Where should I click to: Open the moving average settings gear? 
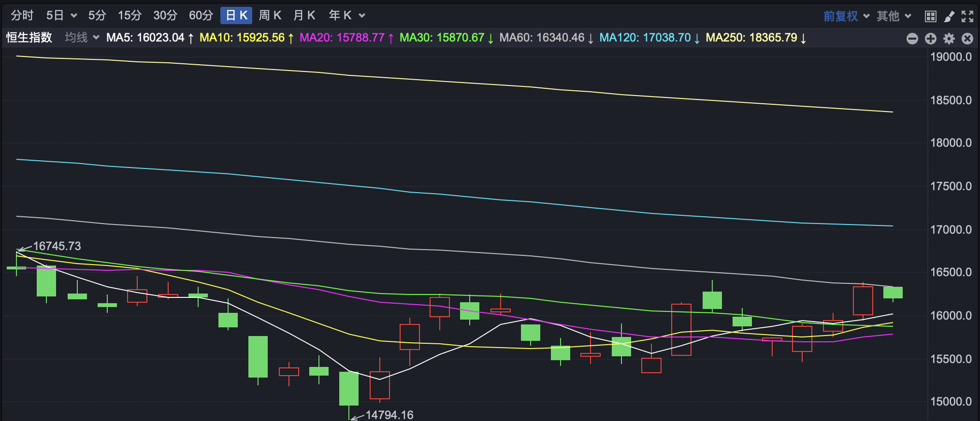pos(949,39)
